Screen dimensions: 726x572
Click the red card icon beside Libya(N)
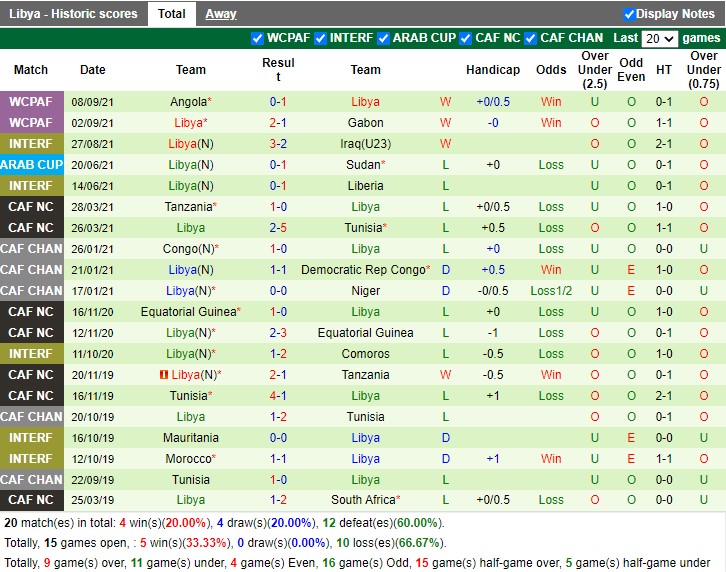tap(162, 375)
